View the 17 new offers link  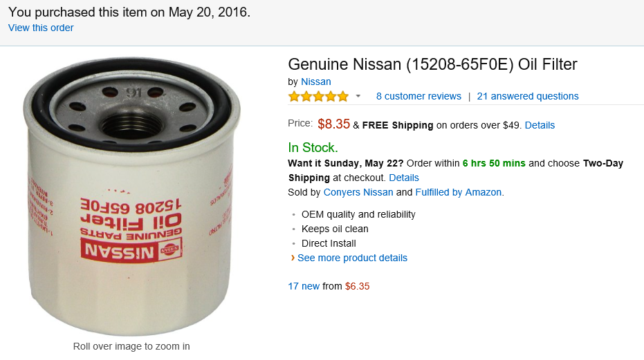[304, 286]
